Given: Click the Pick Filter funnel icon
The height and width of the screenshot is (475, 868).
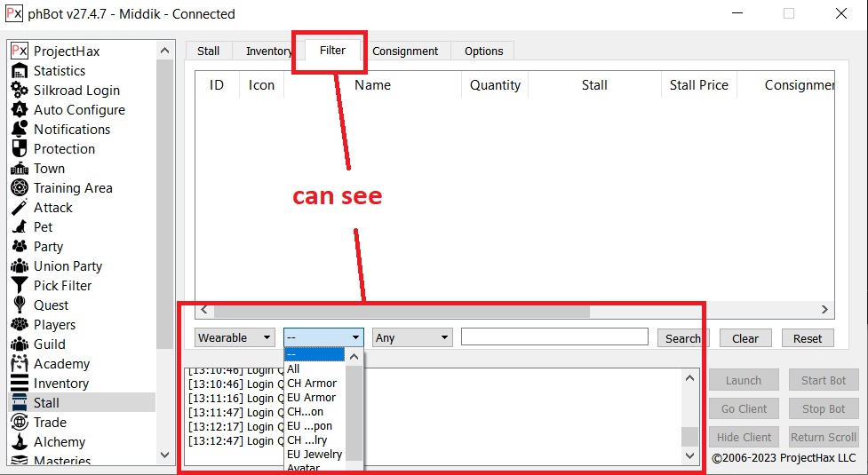Looking at the screenshot, I should pos(20,286).
